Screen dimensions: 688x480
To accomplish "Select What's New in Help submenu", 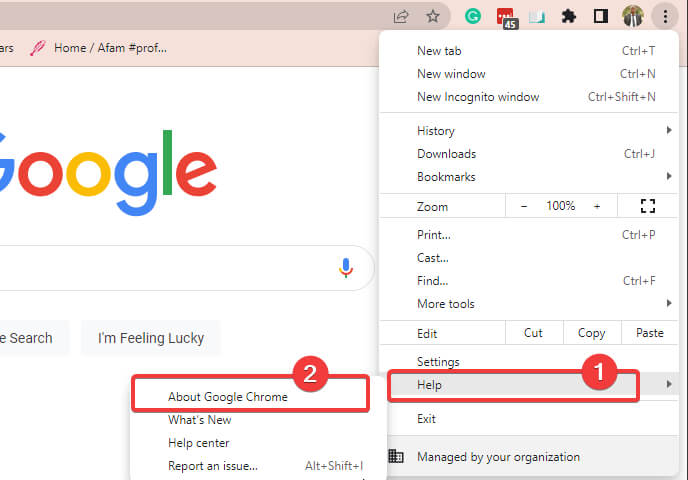I will (259, 420).
